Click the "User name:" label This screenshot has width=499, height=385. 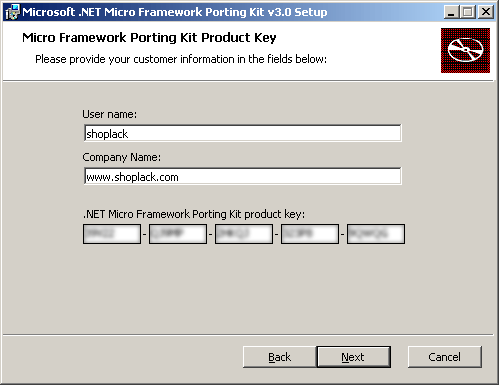pyautogui.click(x=110, y=114)
